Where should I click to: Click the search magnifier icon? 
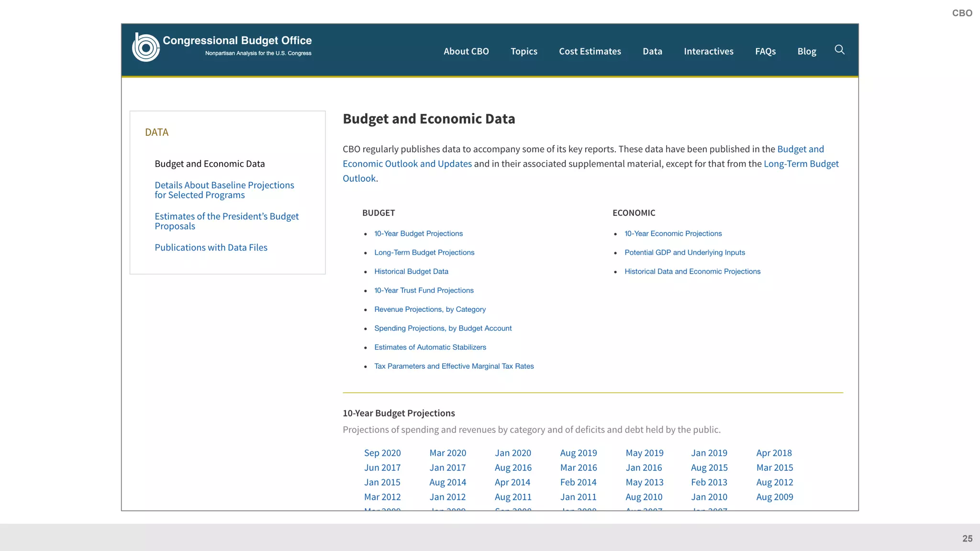tap(839, 50)
